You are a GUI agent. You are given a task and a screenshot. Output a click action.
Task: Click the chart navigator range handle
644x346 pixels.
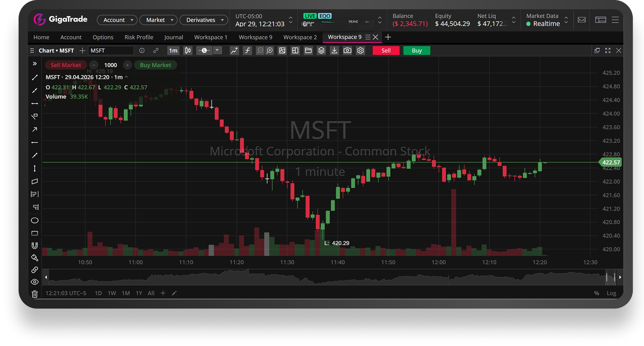[610, 277]
